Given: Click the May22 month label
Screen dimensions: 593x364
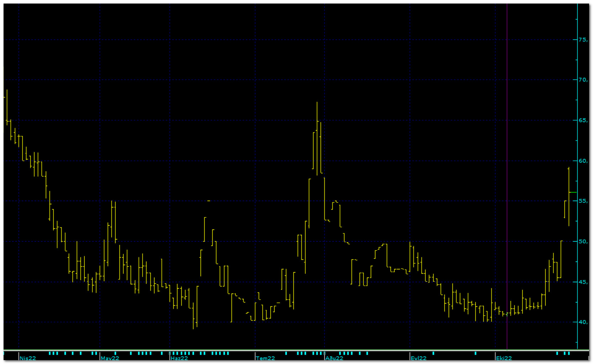Looking at the screenshot, I should pyautogui.click(x=110, y=358).
